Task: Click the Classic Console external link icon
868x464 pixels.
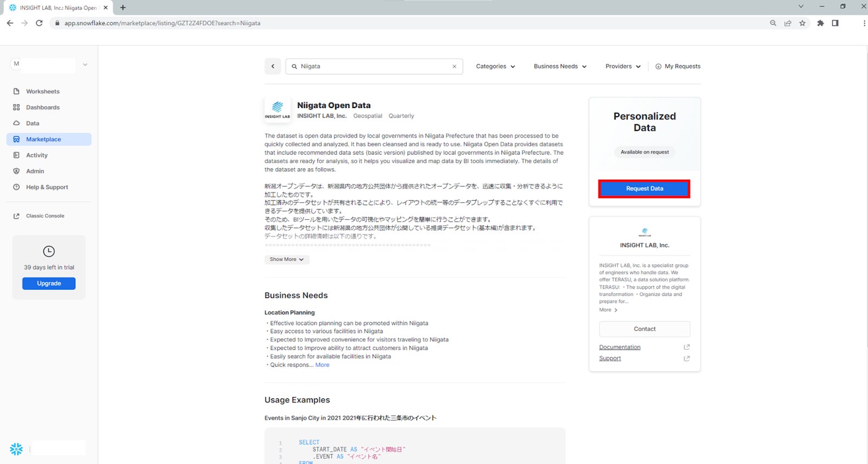Action: point(16,216)
